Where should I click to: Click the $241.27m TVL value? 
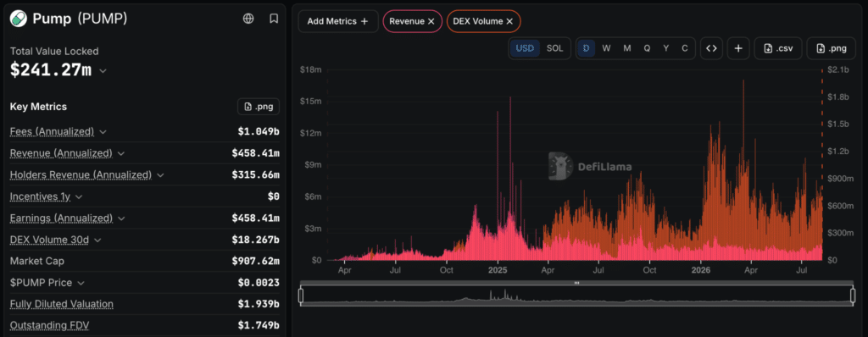pos(50,70)
